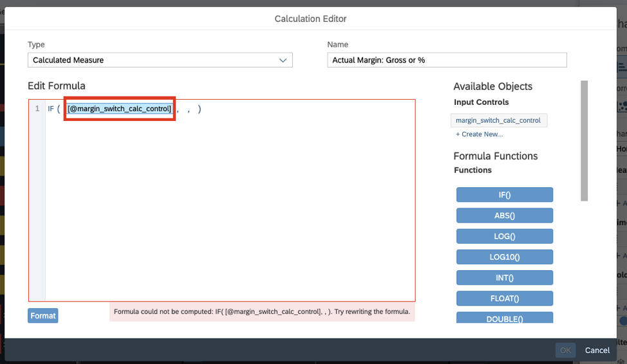Insert the IF() function
The height and width of the screenshot is (364, 627).
click(504, 195)
